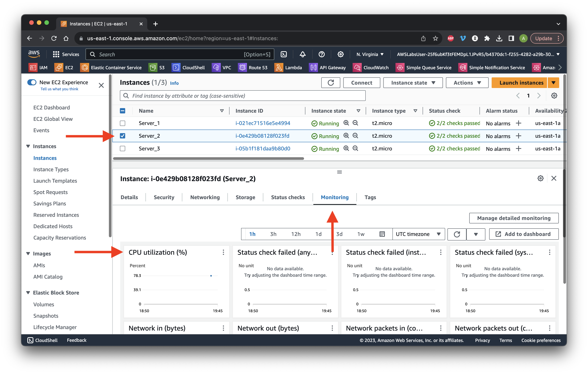Click the instances table horizontal scrollbar
This screenshot has height=374, width=588.
[208, 158]
